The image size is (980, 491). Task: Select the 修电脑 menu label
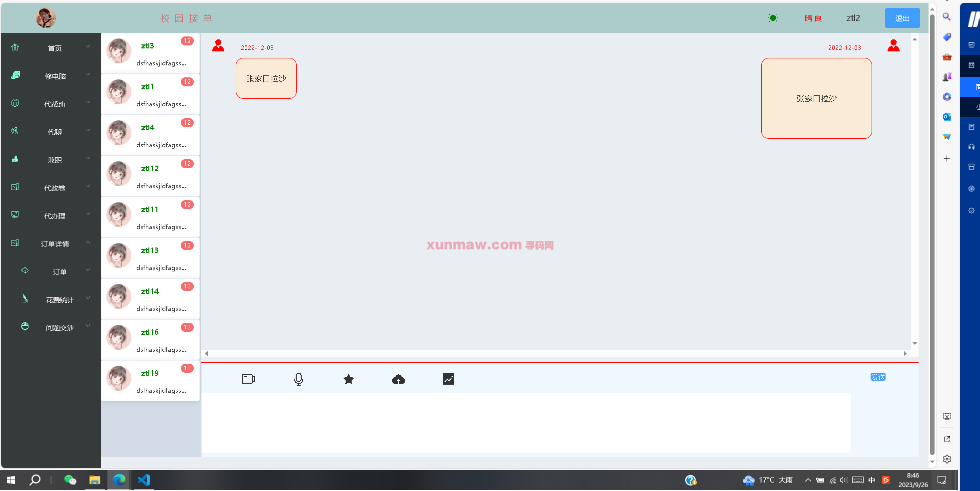[x=55, y=76]
